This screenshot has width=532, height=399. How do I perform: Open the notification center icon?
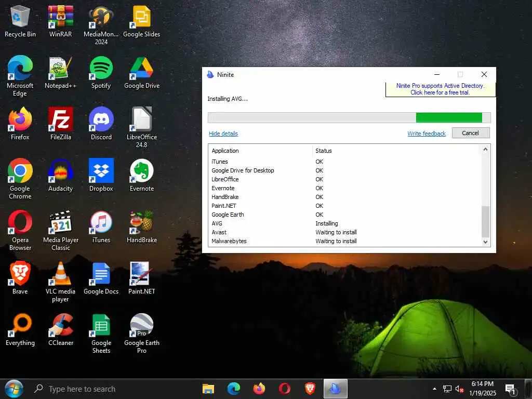point(510,389)
